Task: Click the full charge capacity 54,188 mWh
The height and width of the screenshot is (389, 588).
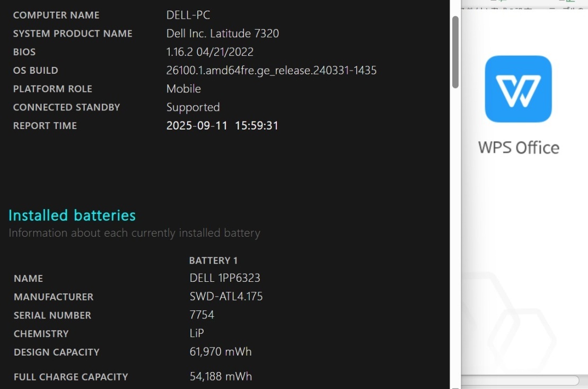Action: point(221,377)
